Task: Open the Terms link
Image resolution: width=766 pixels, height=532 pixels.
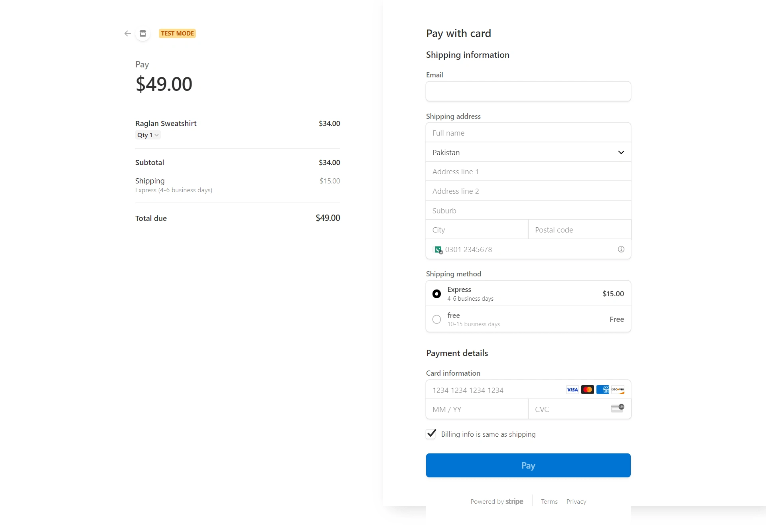Action: (x=549, y=502)
